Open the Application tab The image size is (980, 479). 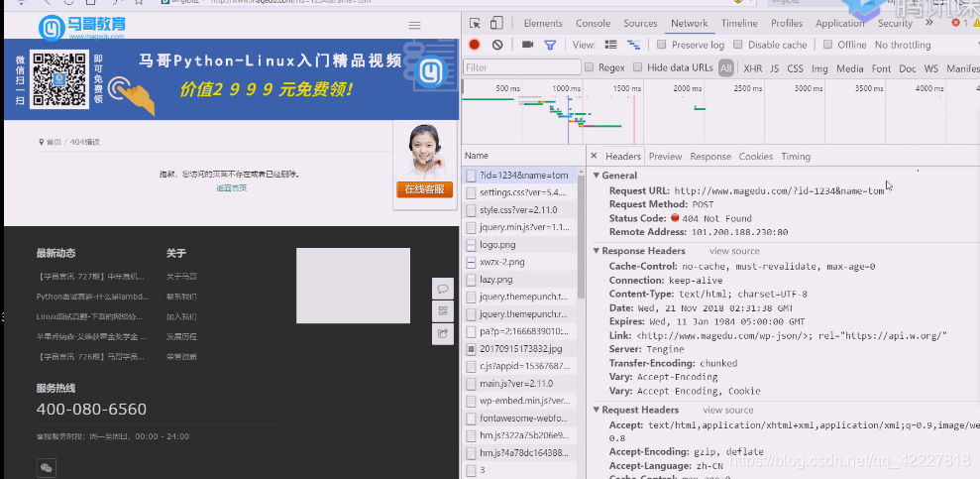839,23
